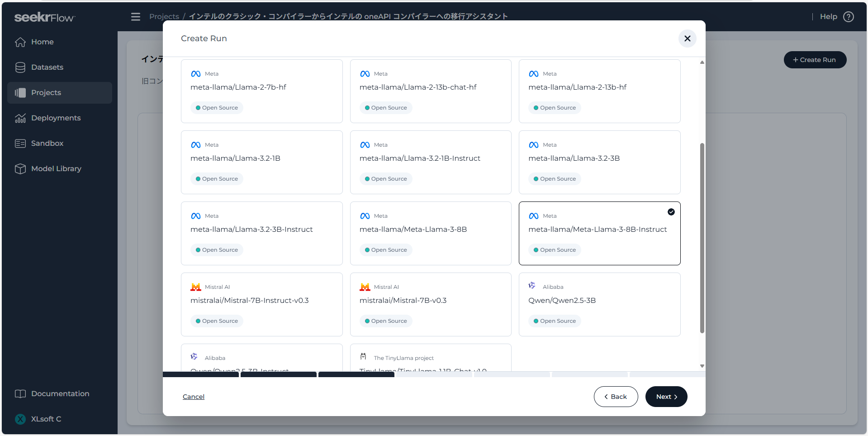The height and width of the screenshot is (436, 868).
Task: Click Open Source badge on Mistral-7B-Instruct-v0.3
Action: pyautogui.click(x=217, y=321)
